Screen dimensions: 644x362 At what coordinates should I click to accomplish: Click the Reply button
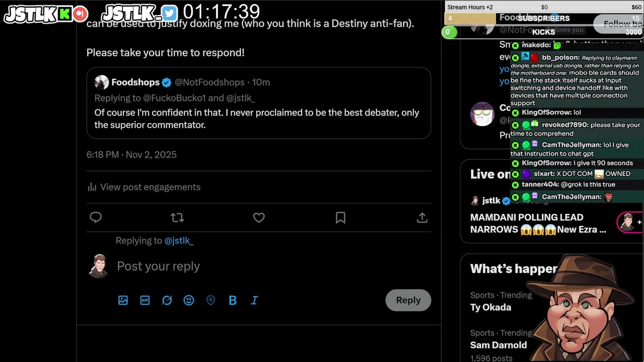[408, 300]
